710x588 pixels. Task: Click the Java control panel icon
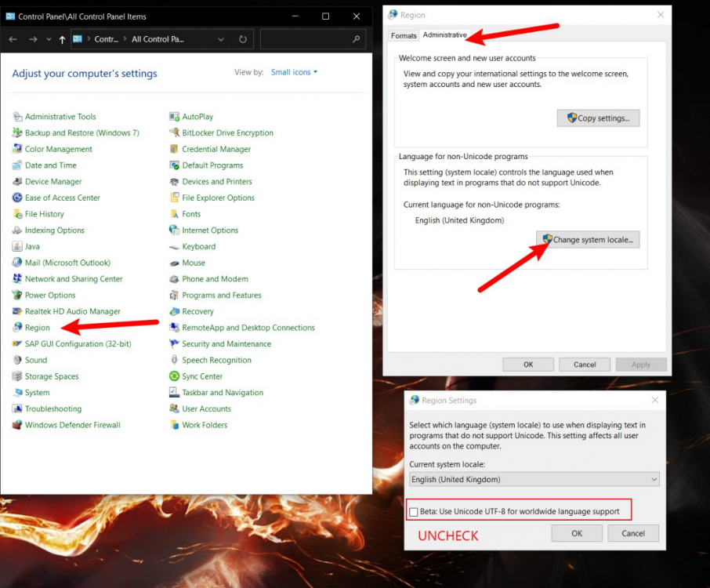[x=18, y=246]
